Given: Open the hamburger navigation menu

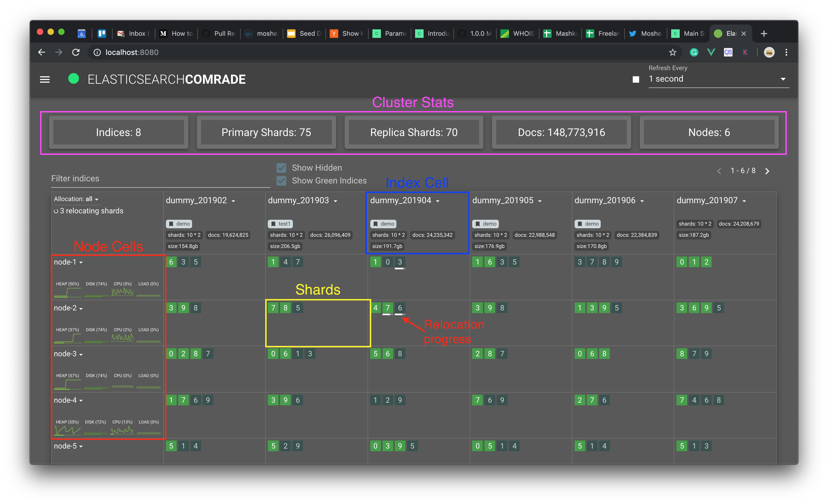Looking at the screenshot, I should [45, 80].
